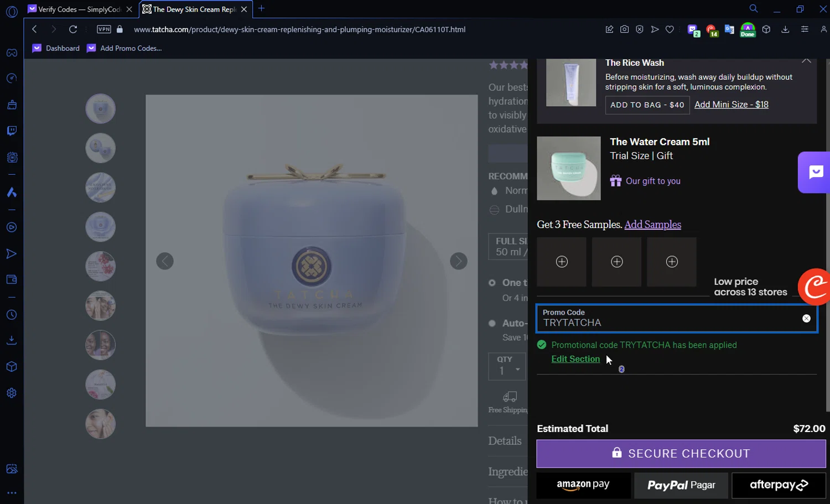Click the VPN badge in address bar
The height and width of the screenshot is (504, 830).
pos(104,29)
